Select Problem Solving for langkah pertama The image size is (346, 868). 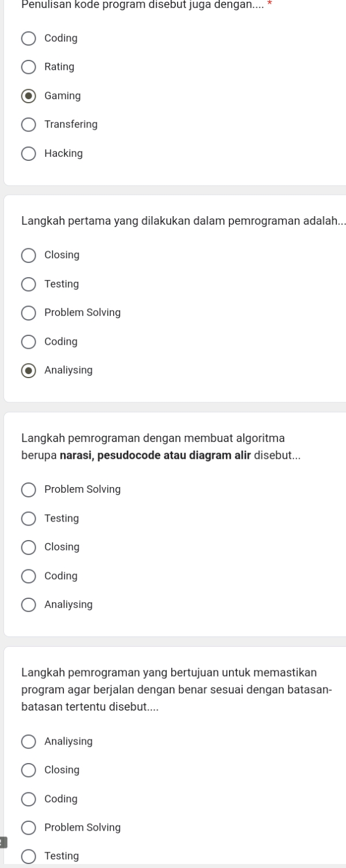[28, 312]
